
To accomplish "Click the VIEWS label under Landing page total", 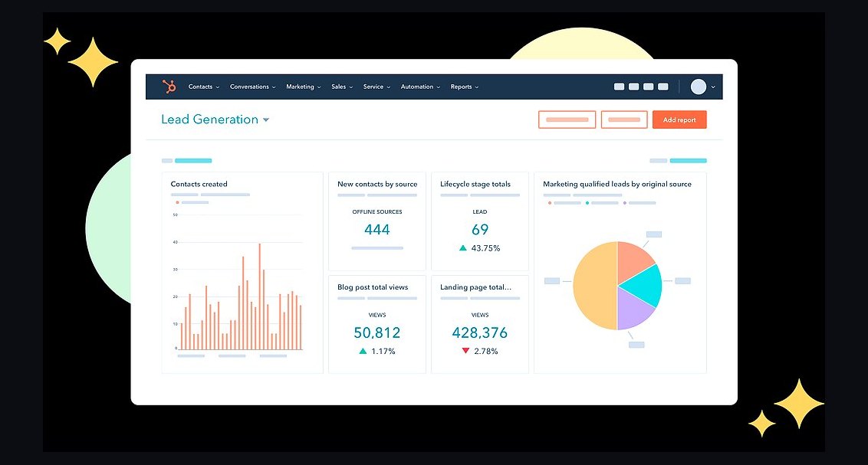I will pyautogui.click(x=480, y=315).
